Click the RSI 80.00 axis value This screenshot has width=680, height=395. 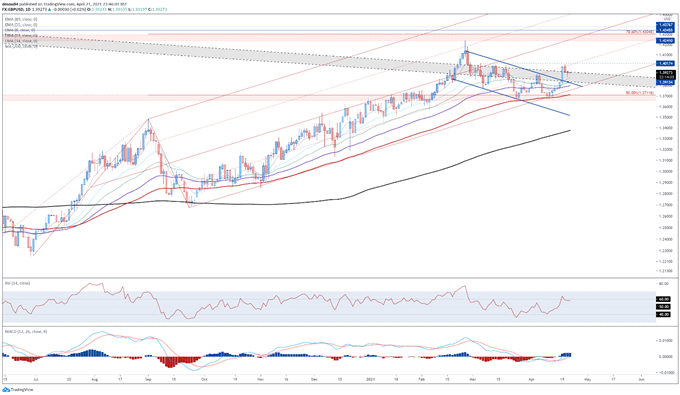(x=663, y=284)
